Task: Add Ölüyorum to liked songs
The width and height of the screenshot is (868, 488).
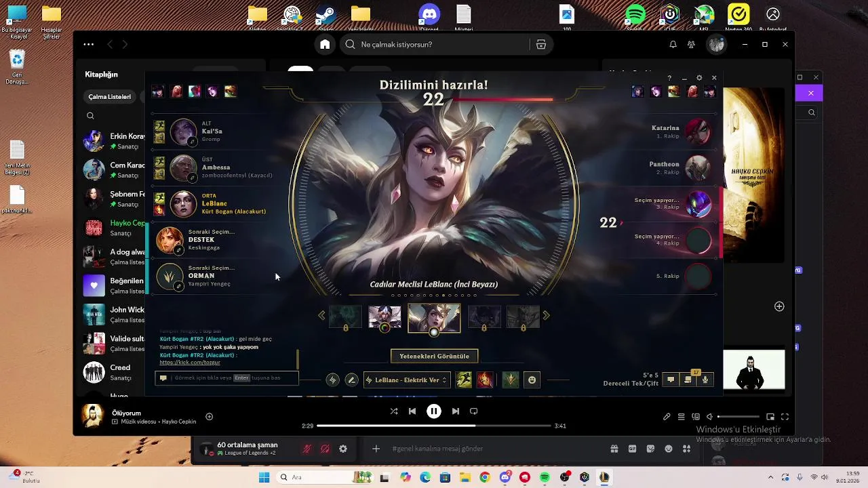Action: pos(210,417)
